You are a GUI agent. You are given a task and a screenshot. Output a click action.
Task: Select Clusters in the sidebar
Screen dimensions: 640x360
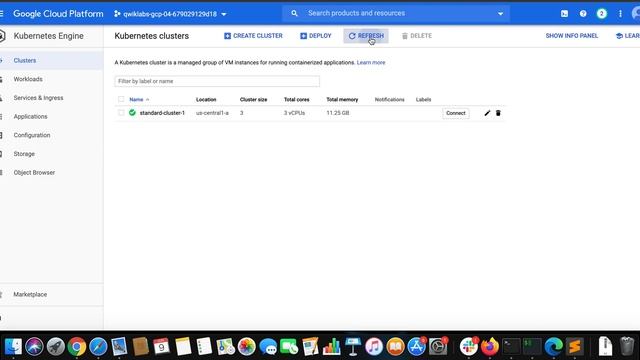coord(25,60)
